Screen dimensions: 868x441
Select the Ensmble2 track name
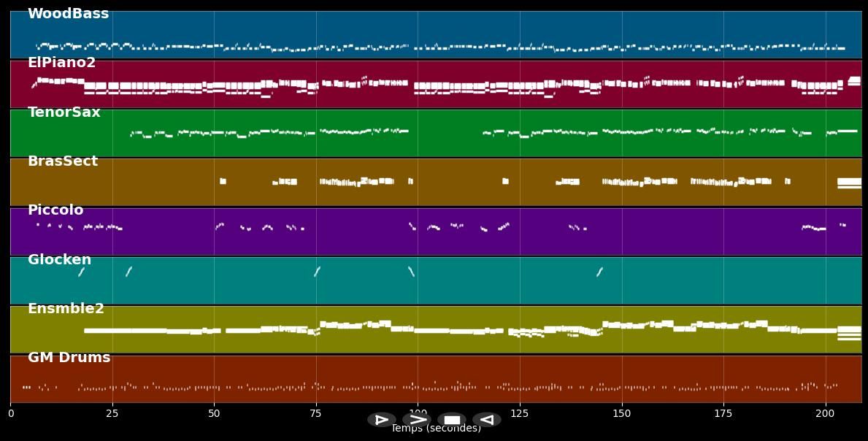click(x=66, y=309)
